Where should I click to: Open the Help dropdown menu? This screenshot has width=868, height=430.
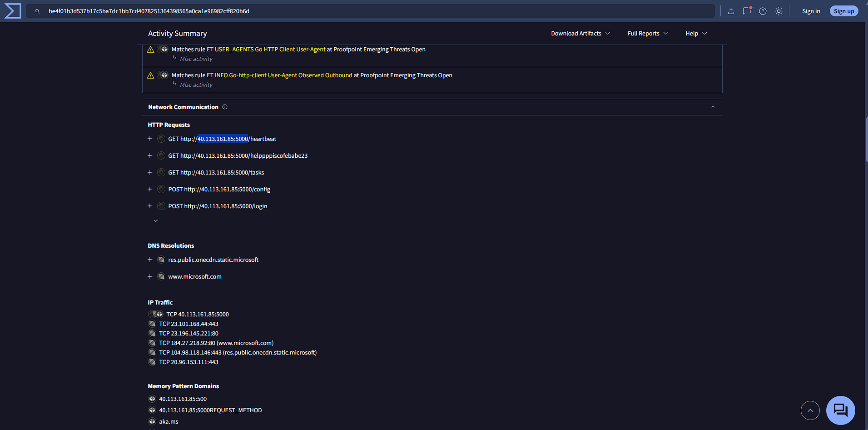coord(696,33)
